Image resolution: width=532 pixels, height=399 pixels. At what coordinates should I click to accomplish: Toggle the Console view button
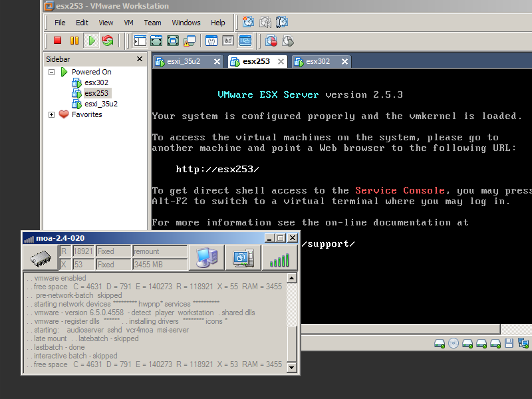[245, 41]
